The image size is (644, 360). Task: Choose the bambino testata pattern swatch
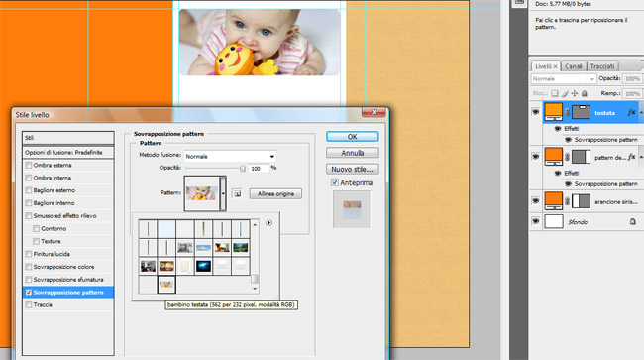coord(166,285)
